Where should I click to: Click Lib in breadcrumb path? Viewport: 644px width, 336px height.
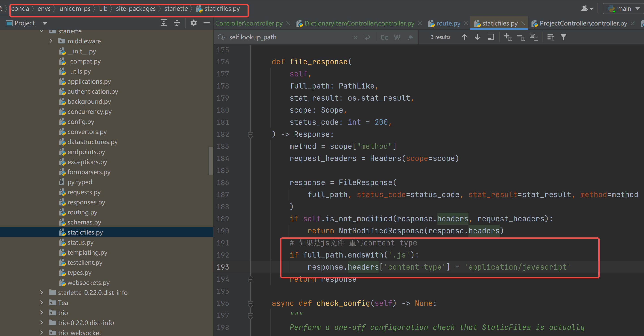(x=103, y=9)
